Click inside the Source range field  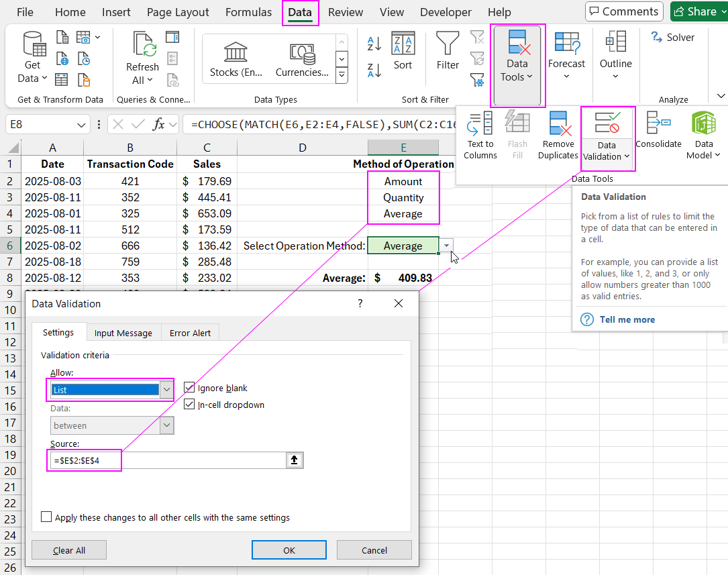201,460
